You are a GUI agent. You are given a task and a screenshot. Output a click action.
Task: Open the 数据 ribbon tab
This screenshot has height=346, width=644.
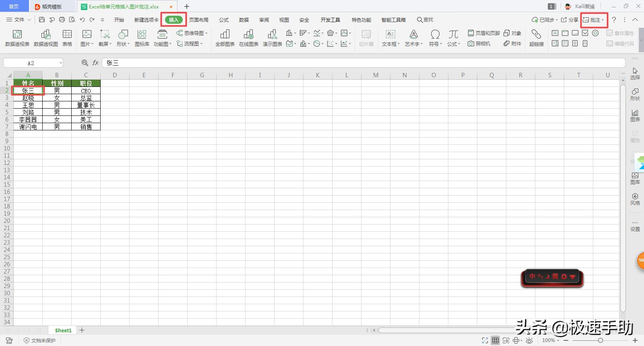tap(244, 20)
